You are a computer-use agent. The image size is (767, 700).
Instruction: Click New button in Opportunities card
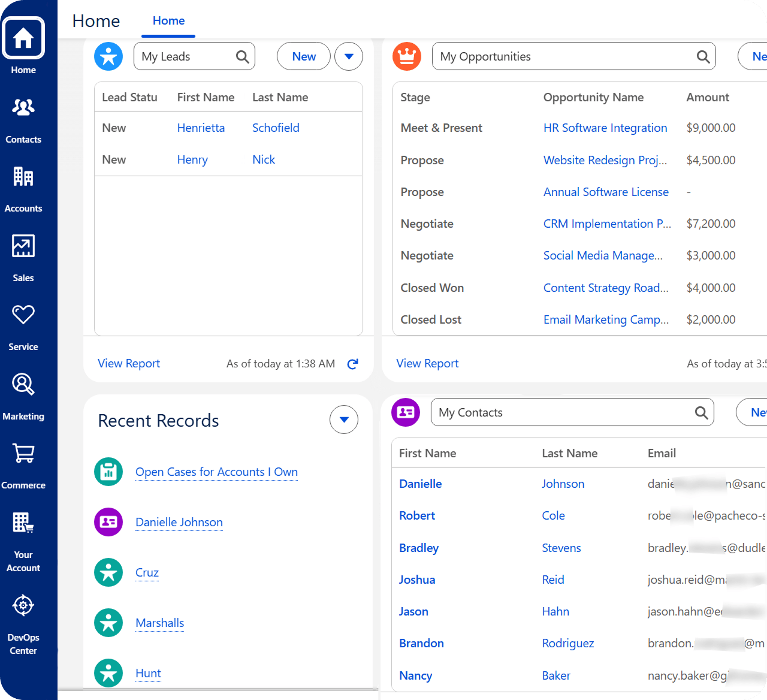753,56
